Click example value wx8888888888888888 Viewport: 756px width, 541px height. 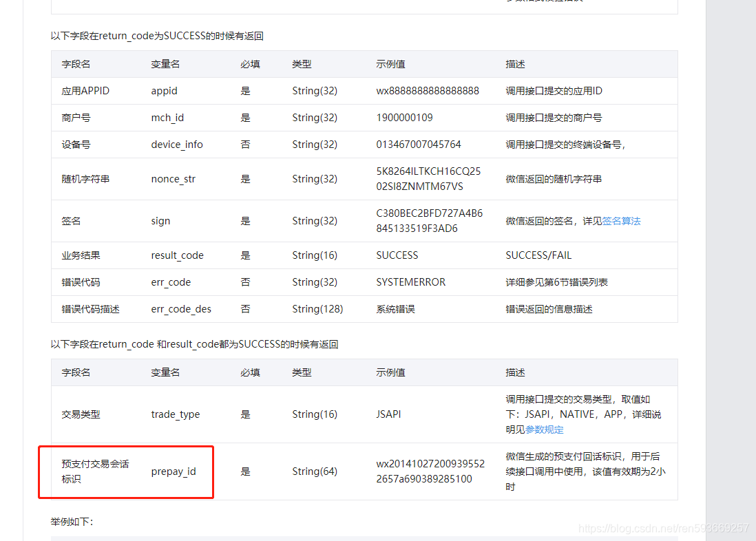click(428, 91)
